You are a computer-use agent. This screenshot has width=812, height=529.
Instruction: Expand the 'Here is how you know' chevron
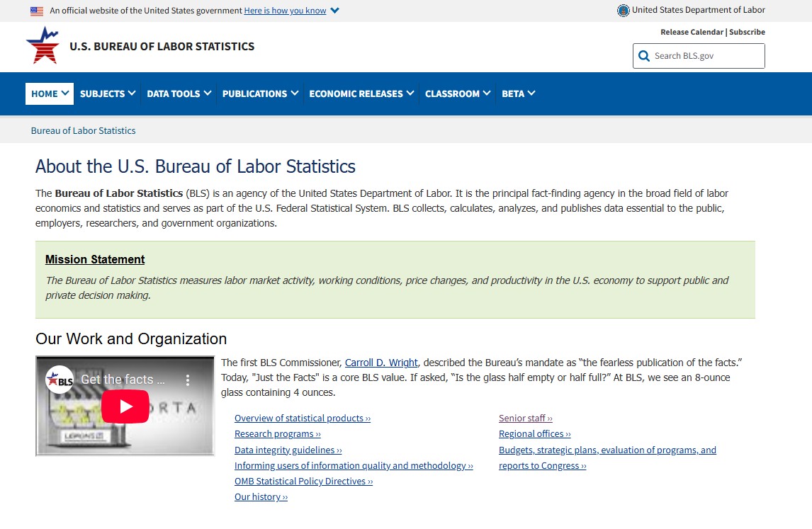pyautogui.click(x=334, y=11)
